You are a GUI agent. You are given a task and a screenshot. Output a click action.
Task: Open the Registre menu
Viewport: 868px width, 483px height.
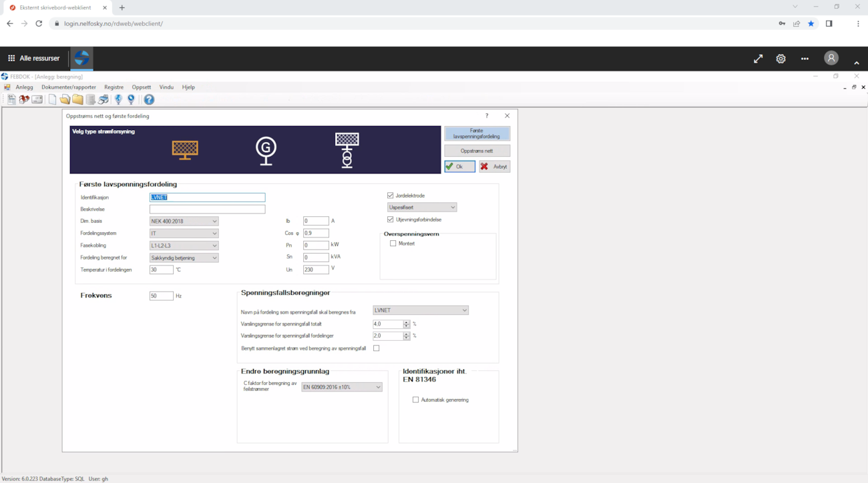click(x=114, y=87)
